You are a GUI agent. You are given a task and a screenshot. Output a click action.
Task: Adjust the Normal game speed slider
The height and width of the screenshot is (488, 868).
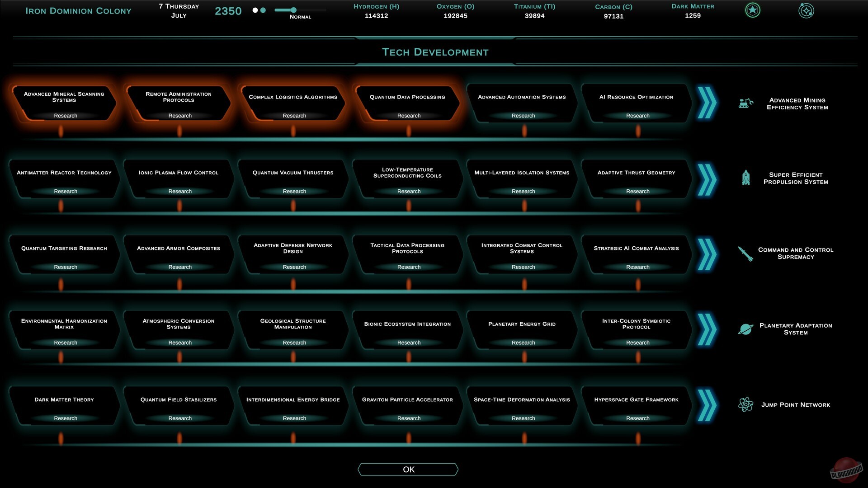[x=294, y=10]
